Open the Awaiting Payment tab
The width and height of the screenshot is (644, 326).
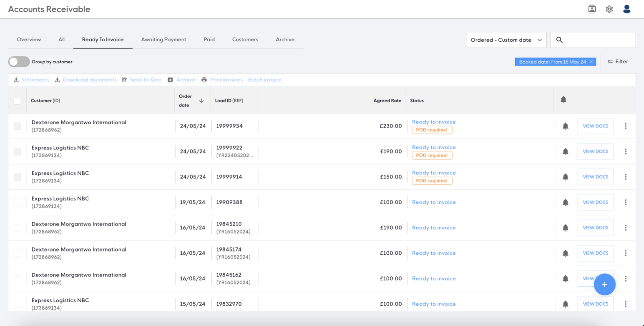(x=164, y=40)
